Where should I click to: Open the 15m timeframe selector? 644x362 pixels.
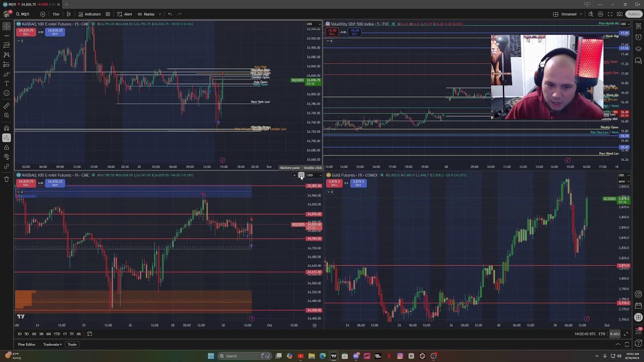click(56, 14)
